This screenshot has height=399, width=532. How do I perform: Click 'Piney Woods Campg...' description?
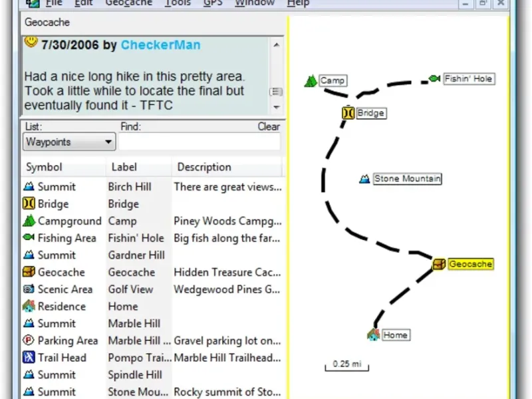tap(227, 221)
